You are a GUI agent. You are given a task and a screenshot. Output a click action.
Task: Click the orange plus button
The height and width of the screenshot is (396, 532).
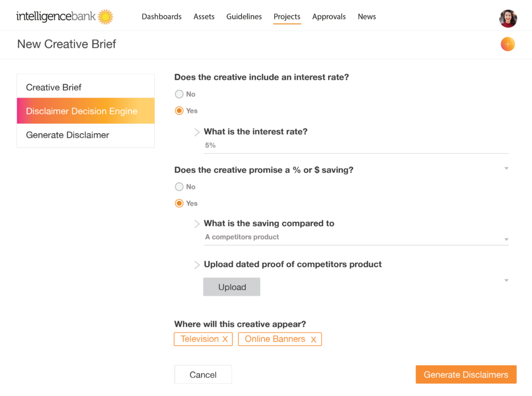508,44
